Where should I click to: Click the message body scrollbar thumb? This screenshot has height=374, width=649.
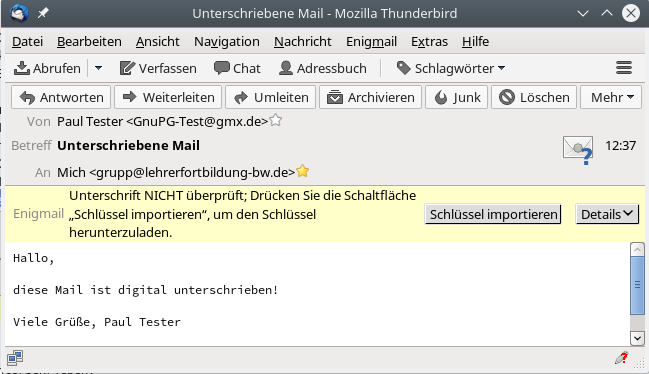(x=637, y=285)
